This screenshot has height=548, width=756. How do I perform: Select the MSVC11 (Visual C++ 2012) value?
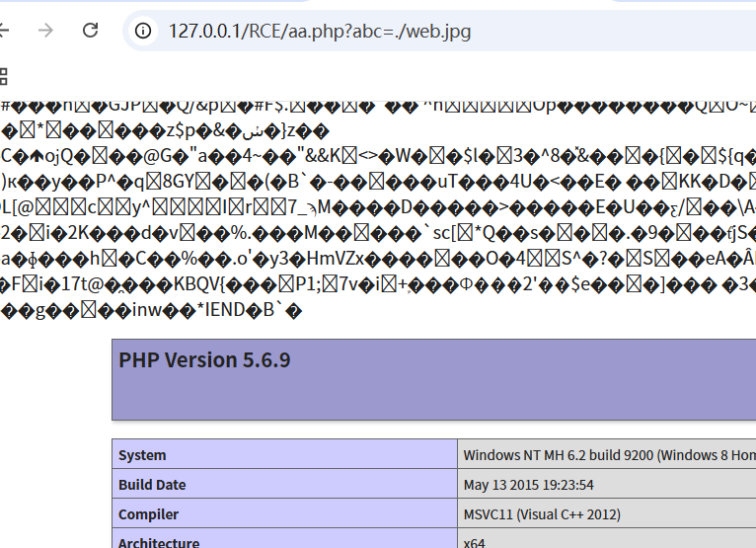coord(542,514)
